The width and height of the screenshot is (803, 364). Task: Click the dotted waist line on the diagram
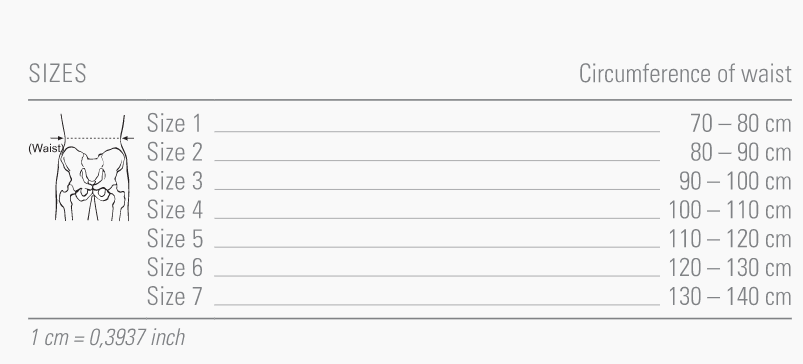click(x=92, y=138)
